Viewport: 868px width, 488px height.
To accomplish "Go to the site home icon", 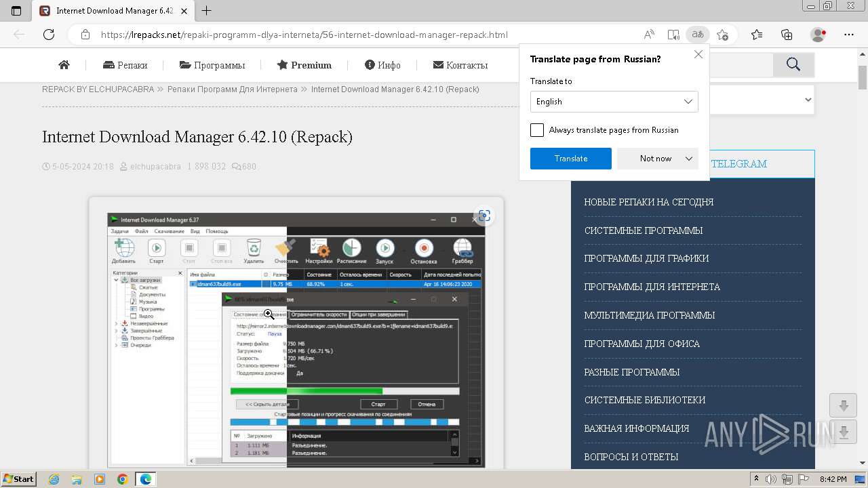I will coord(64,65).
